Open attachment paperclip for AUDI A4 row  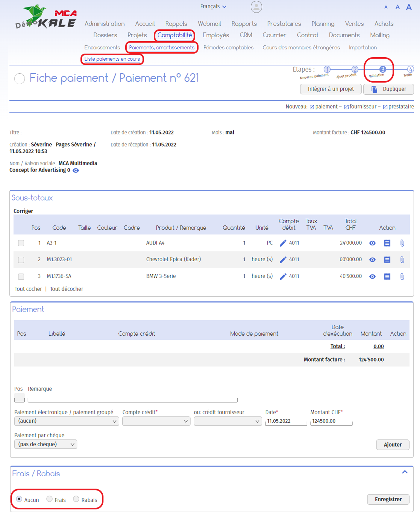tap(402, 243)
